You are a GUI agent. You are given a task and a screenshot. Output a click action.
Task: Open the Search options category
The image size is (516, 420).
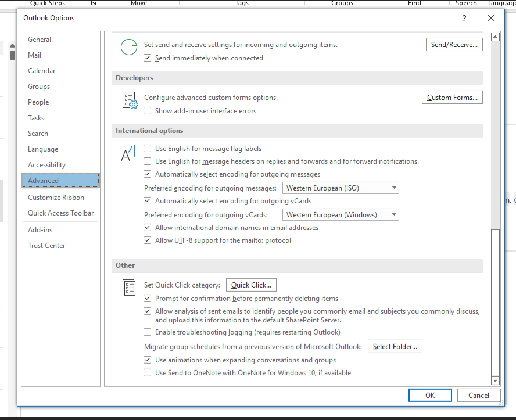click(x=61, y=134)
